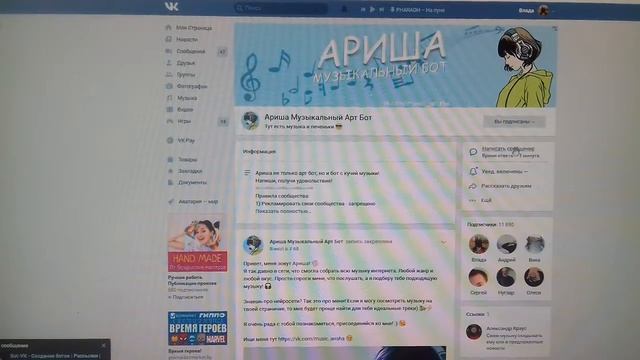Open Новости in the sidebar
The width and height of the screenshot is (640, 360).
pyautogui.click(x=187, y=40)
